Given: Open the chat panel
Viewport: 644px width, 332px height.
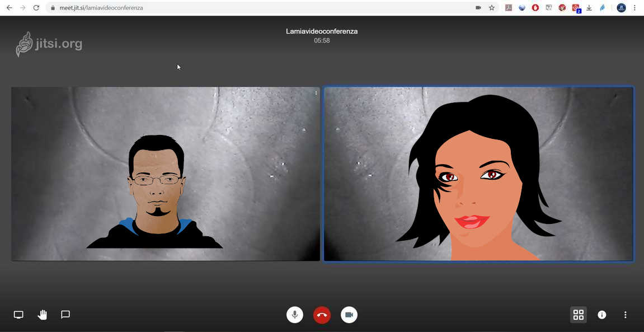Looking at the screenshot, I should (65, 315).
